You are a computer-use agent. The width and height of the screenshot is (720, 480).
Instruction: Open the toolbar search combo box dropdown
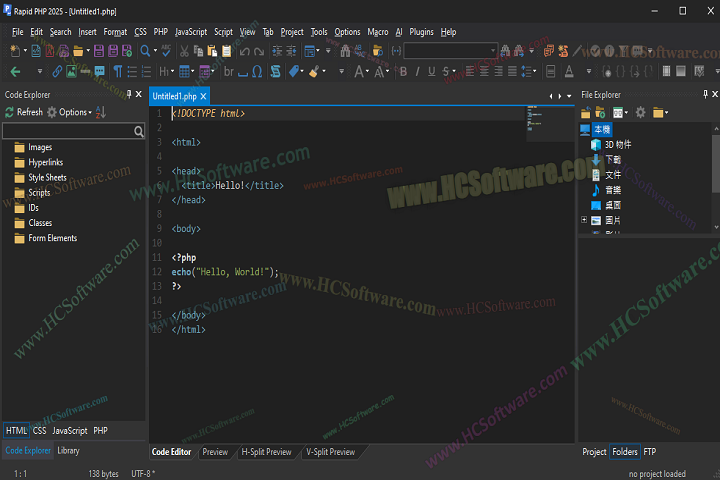tap(493, 51)
